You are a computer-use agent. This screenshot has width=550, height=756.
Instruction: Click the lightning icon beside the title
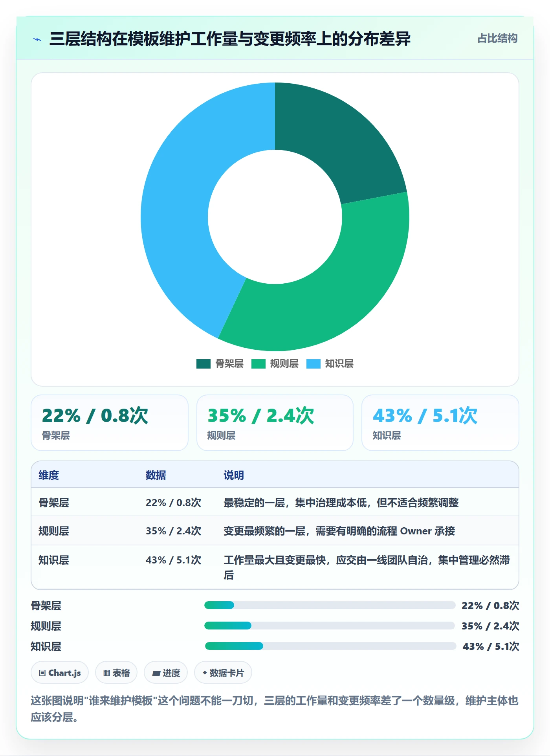pos(37,39)
